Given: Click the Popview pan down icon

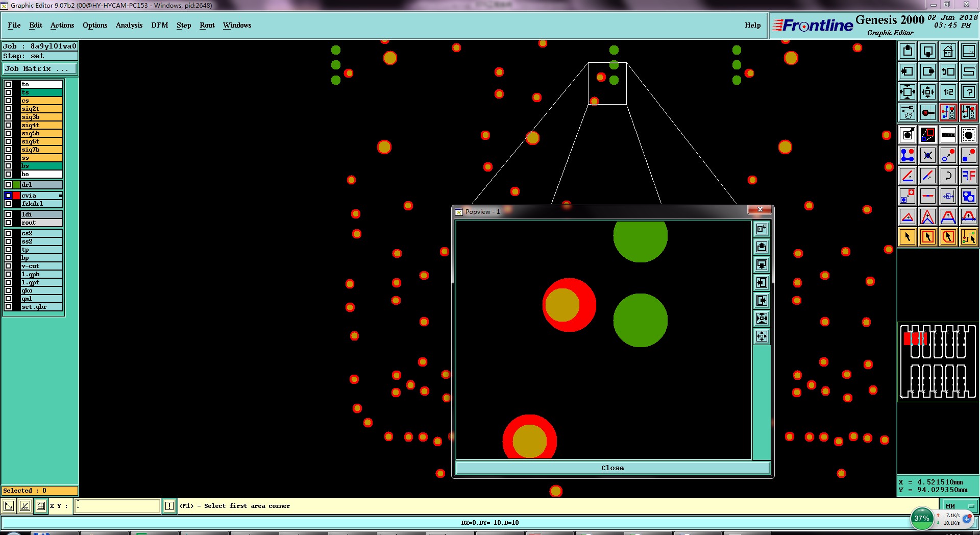Looking at the screenshot, I should 762,265.
